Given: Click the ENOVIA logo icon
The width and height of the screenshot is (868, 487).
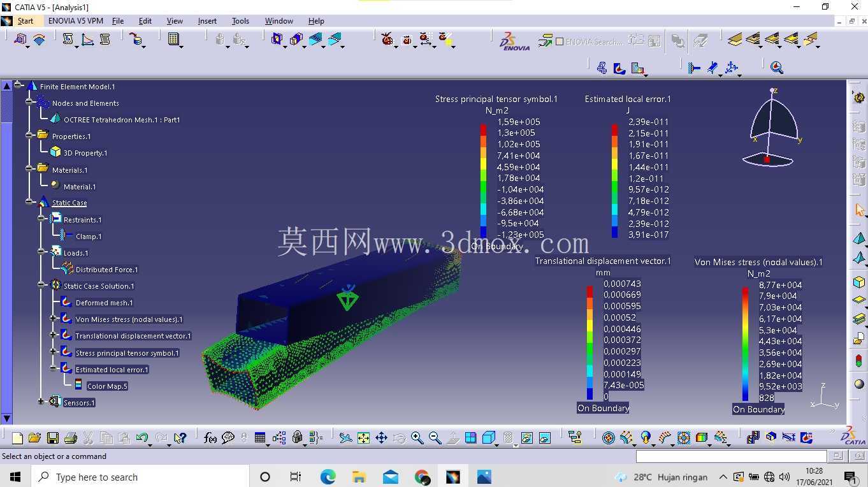Looking at the screenshot, I should pyautogui.click(x=514, y=41).
